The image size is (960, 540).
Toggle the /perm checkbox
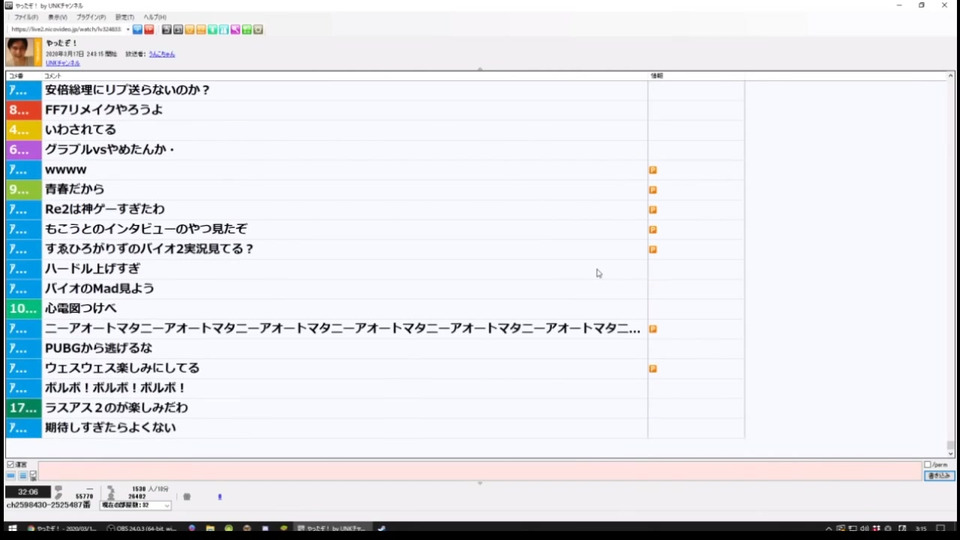[928, 465]
